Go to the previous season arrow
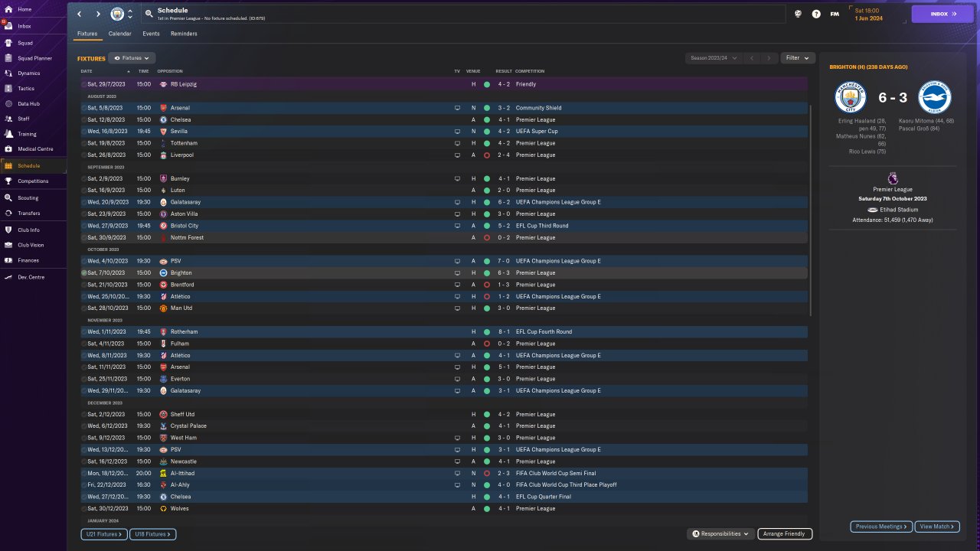The height and width of the screenshot is (551, 980). pos(753,58)
